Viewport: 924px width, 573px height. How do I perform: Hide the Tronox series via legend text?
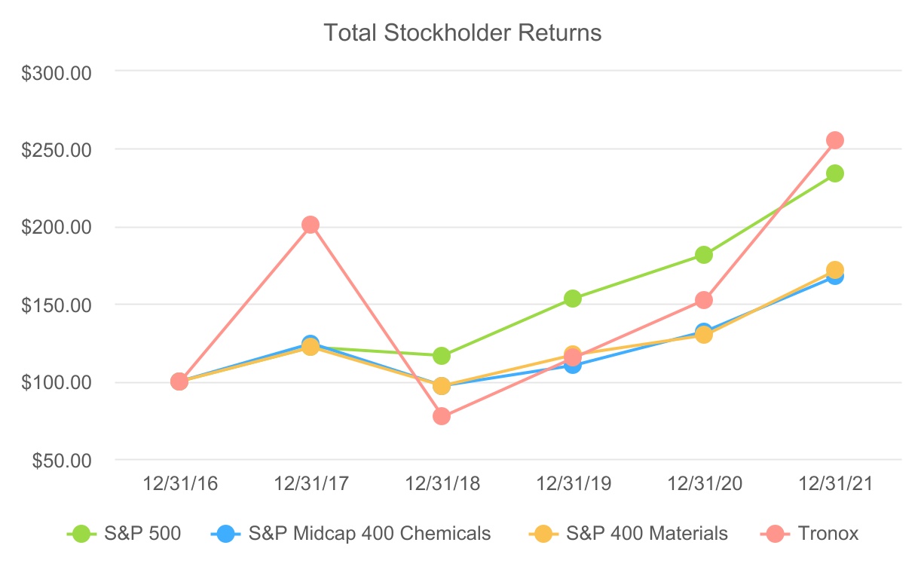(828, 534)
